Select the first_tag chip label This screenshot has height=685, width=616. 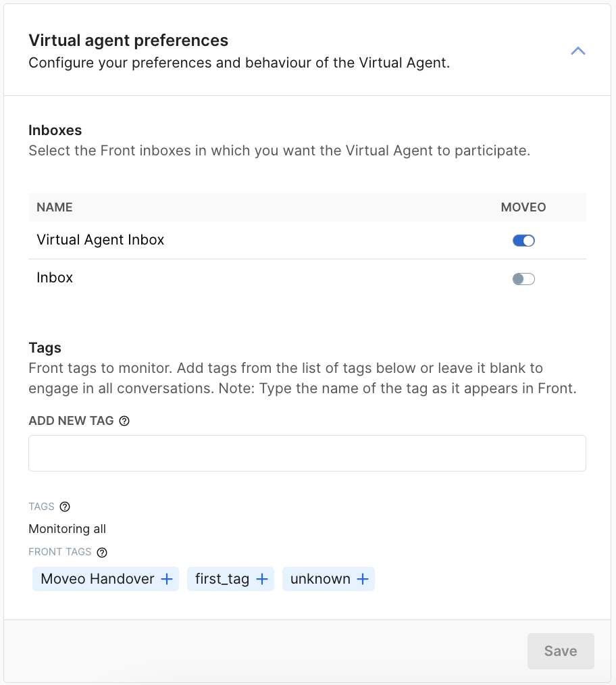tap(222, 580)
